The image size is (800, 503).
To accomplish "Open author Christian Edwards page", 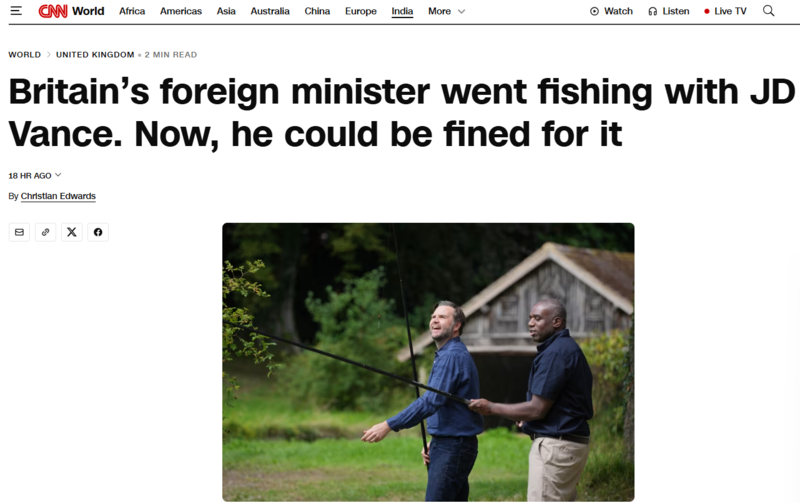I will [58, 196].
